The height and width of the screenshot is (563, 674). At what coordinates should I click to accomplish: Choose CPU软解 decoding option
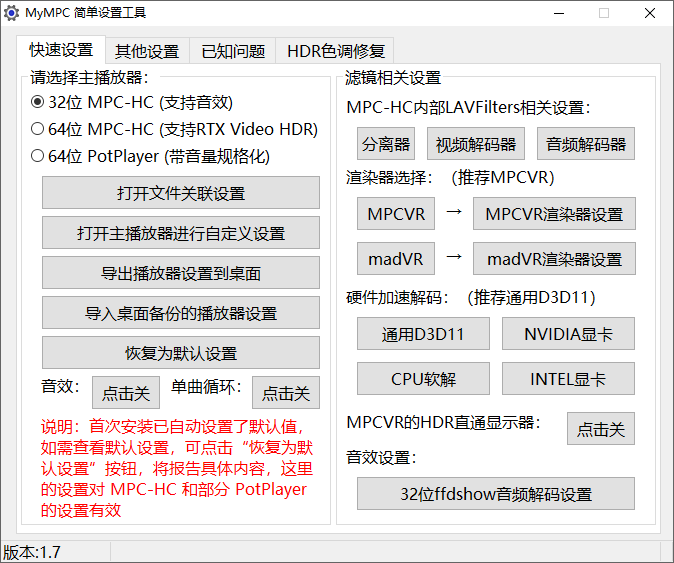click(x=423, y=379)
